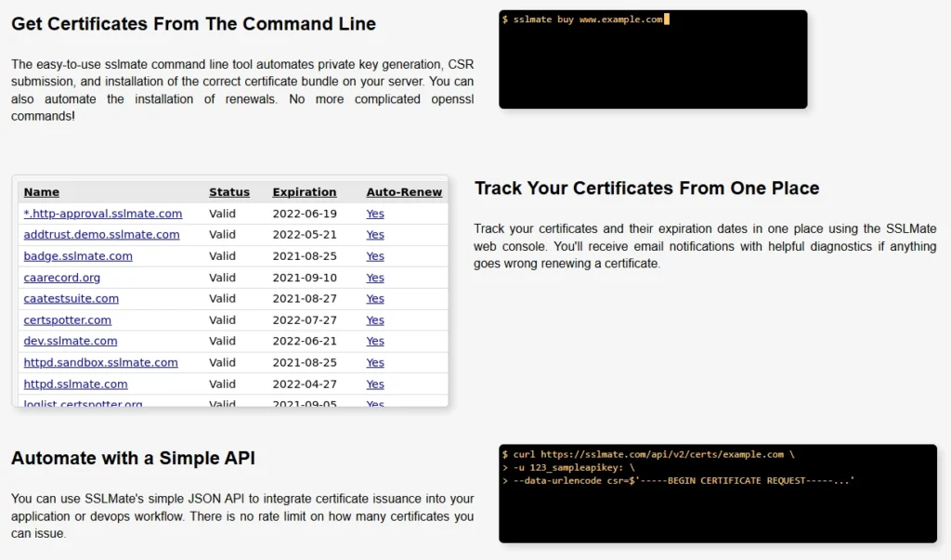Click the 2022-06-21 expiration date cell
This screenshot has height=560, width=951.
[305, 341]
